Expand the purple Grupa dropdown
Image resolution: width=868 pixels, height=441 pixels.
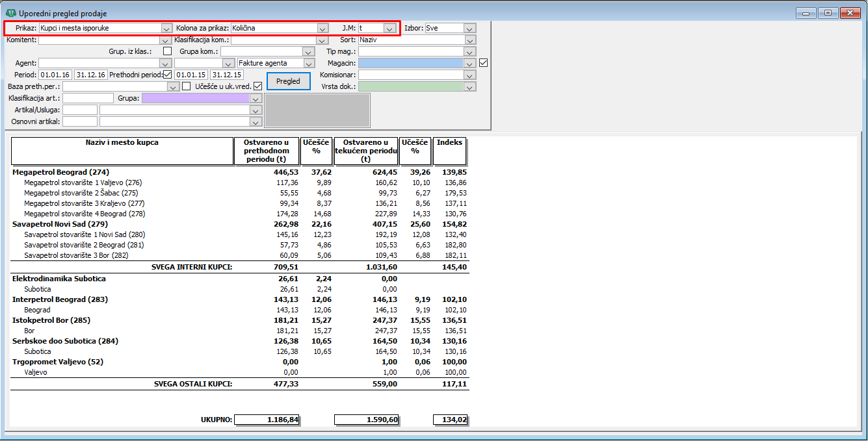256,99
